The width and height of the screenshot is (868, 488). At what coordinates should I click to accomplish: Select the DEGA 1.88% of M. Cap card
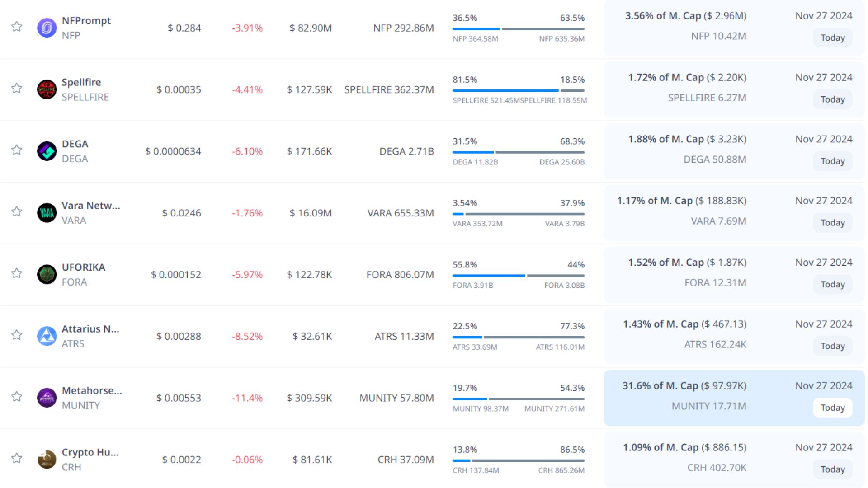(733, 151)
